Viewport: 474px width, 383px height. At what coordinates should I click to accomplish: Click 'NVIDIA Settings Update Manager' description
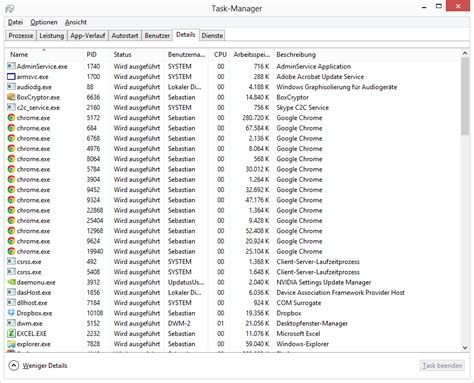(324, 282)
